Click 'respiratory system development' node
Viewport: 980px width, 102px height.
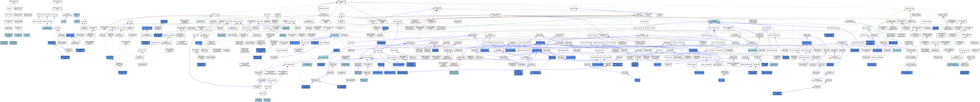(x=490, y=35)
